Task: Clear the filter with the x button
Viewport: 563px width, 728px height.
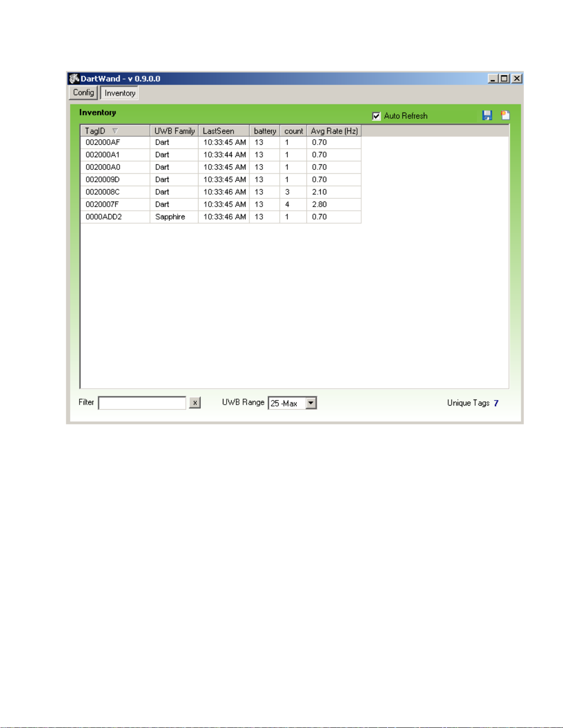Action: (x=195, y=403)
